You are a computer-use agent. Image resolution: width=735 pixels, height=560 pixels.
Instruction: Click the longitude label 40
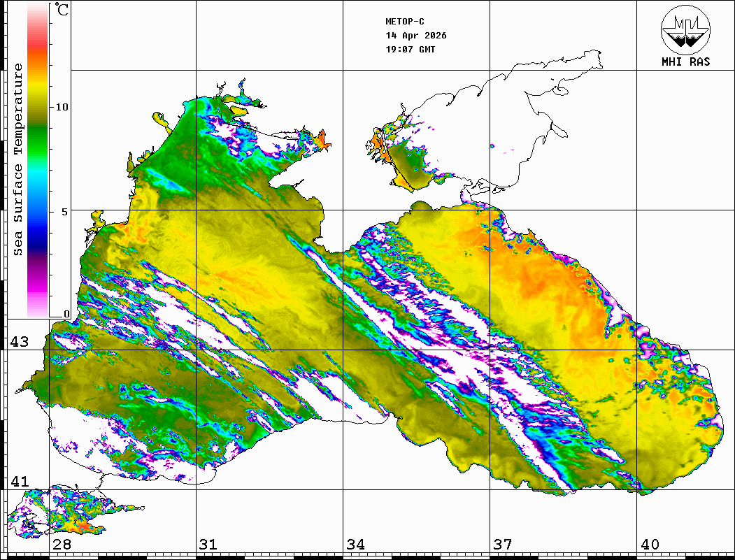[x=649, y=545]
